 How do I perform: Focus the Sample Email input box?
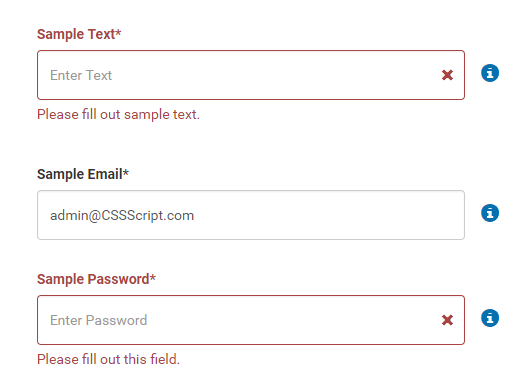(251, 215)
